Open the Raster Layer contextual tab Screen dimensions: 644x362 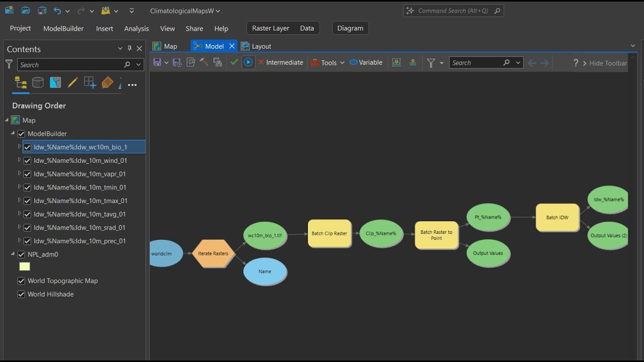pos(271,28)
